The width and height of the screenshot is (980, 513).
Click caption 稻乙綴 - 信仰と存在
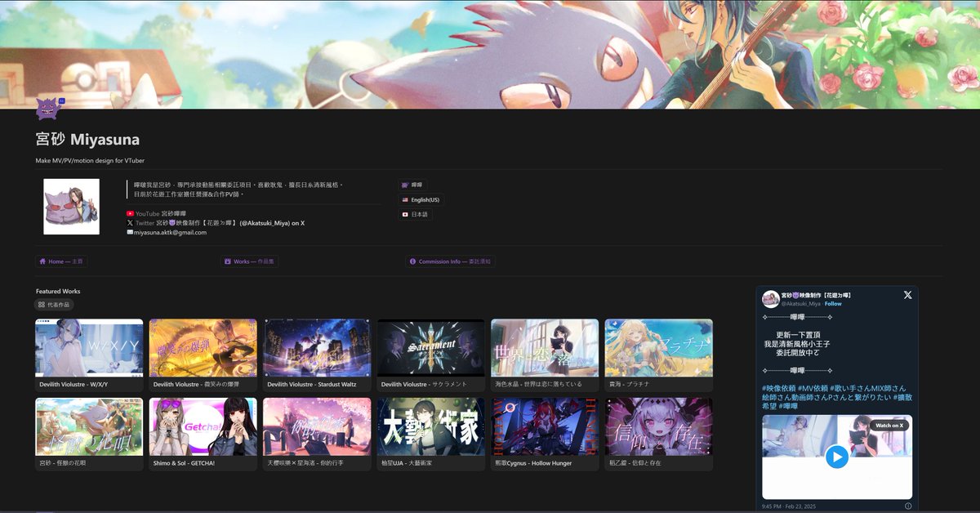635,462
